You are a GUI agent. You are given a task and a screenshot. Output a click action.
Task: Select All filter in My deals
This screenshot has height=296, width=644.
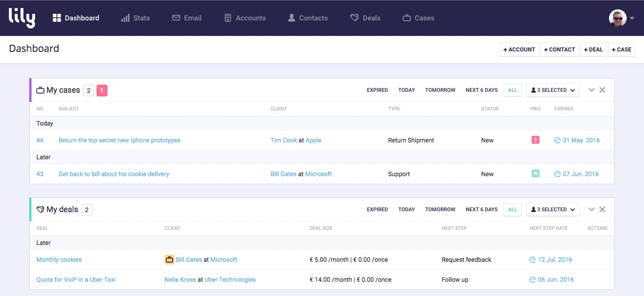click(x=513, y=209)
